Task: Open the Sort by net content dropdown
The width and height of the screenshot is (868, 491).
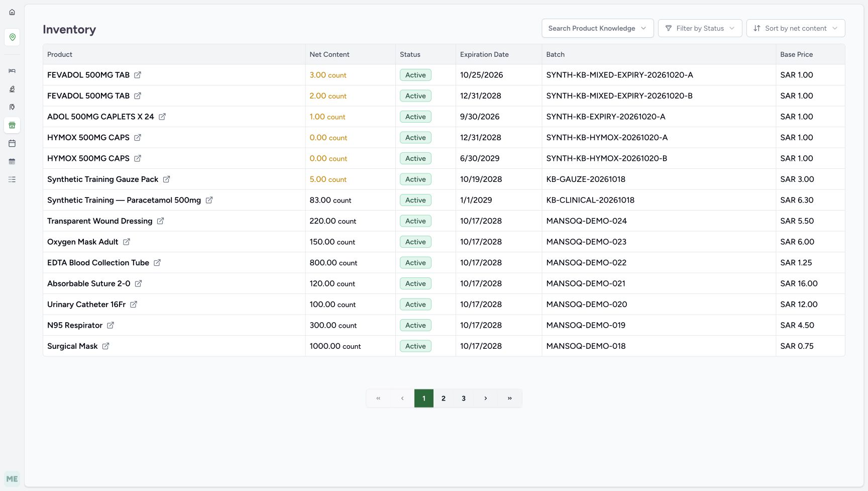Action: (796, 28)
